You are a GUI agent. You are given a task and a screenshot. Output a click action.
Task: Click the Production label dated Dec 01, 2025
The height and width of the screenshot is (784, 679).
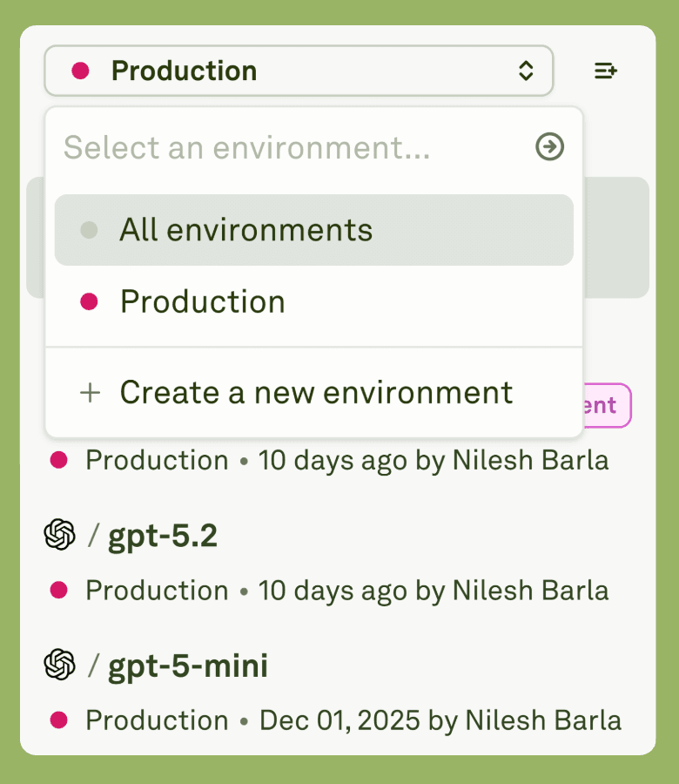point(157,720)
